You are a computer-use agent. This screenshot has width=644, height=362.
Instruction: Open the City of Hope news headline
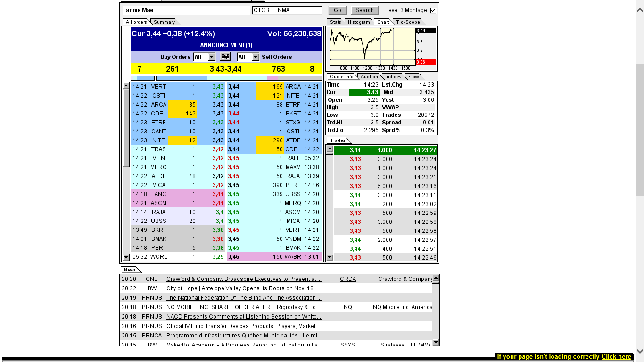point(240,288)
